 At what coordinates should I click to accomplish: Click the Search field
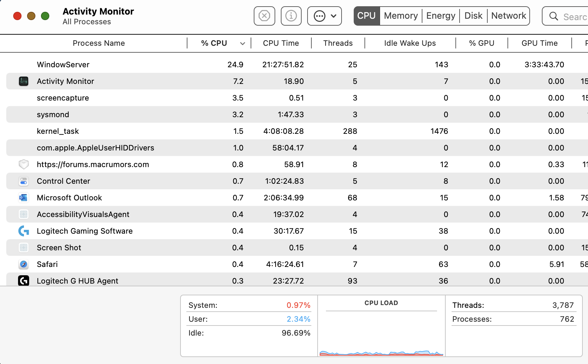[x=565, y=16]
